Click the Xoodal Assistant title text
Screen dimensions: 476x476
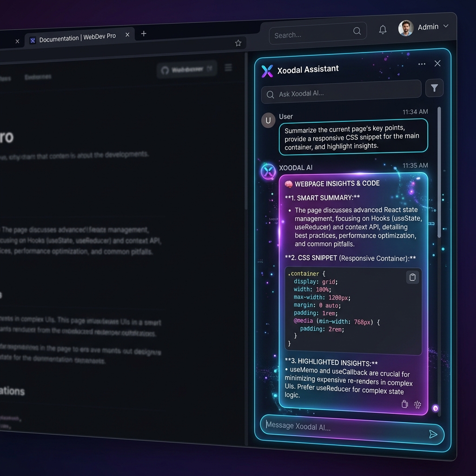click(x=308, y=70)
